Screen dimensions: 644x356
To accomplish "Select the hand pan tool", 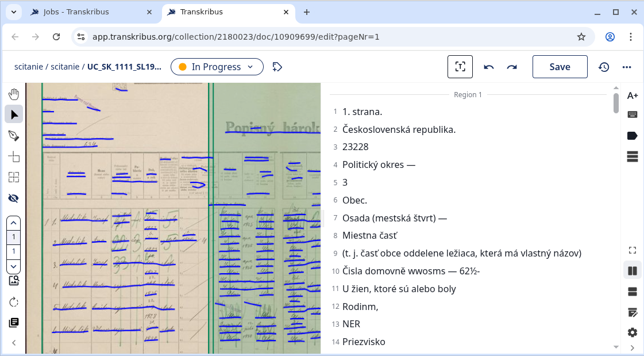I will pyautogui.click(x=14, y=94).
